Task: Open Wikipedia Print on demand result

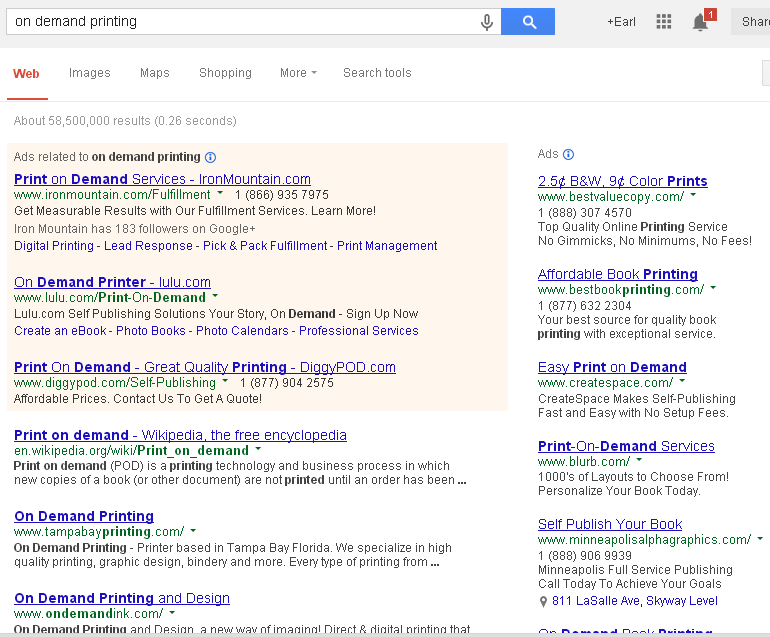Action: tap(180, 435)
